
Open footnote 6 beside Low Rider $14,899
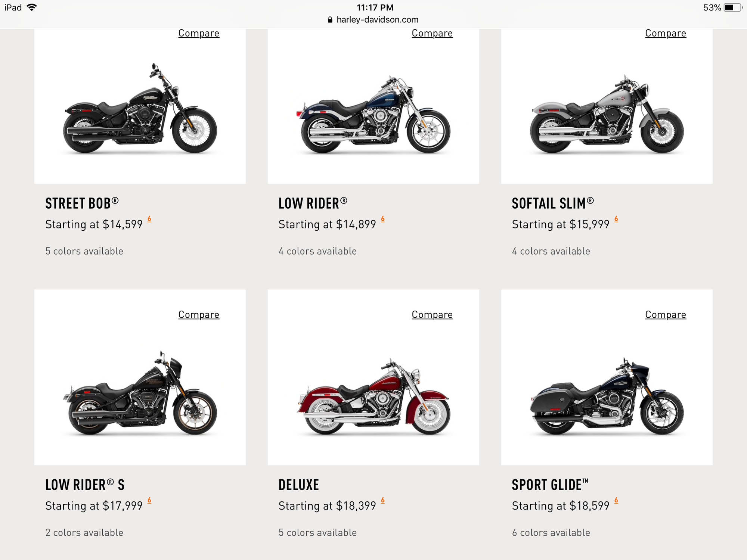pos(383,219)
